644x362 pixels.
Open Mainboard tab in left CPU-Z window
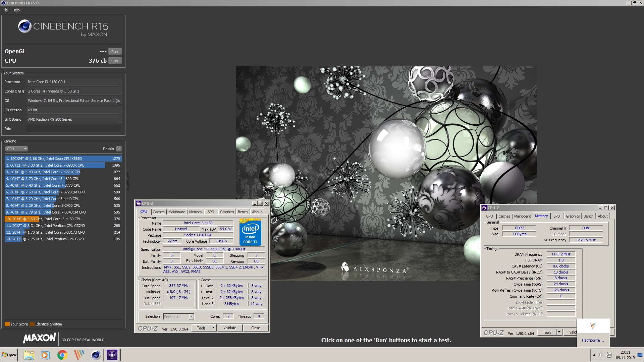(x=177, y=212)
